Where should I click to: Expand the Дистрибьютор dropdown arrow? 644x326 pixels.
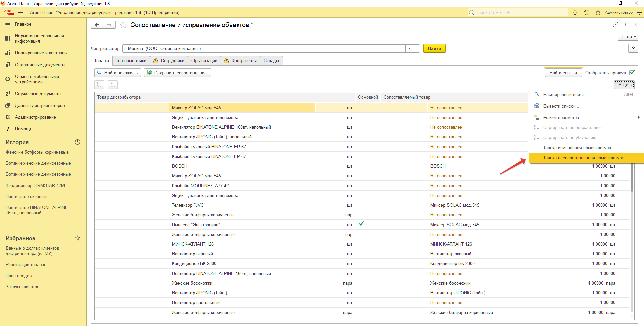point(409,48)
